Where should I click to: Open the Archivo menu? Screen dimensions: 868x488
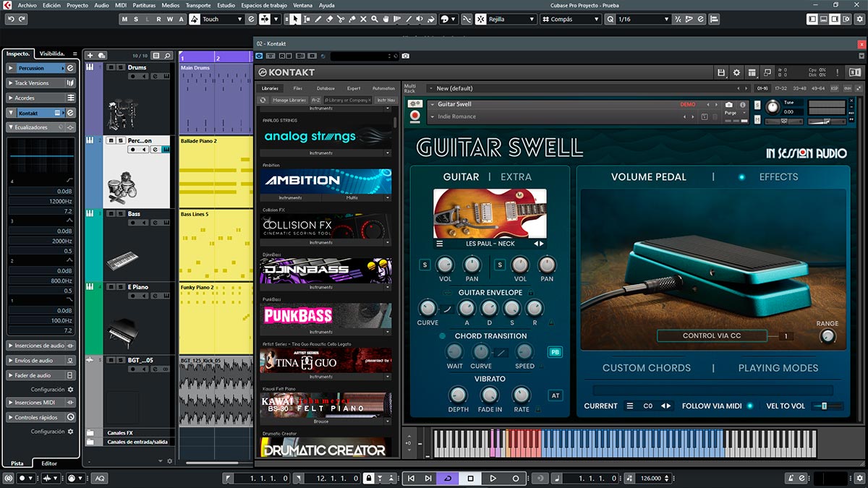tap(27, 5)
